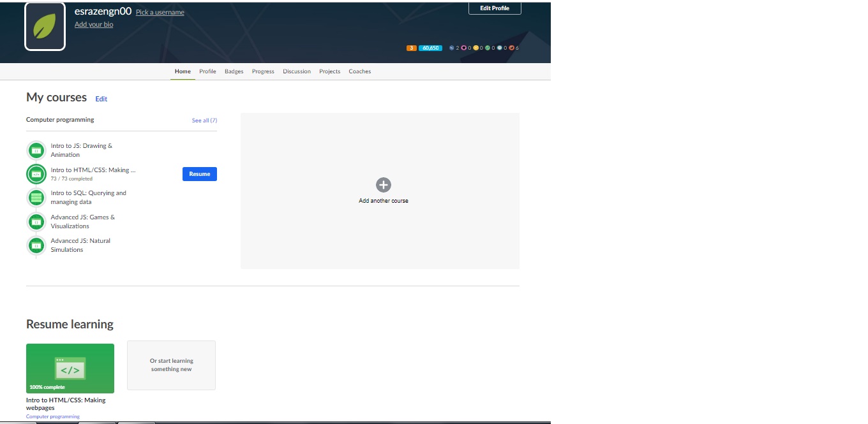868x424 pixels.
Task: Click the Add another course label
Action: tap(384, 201)
